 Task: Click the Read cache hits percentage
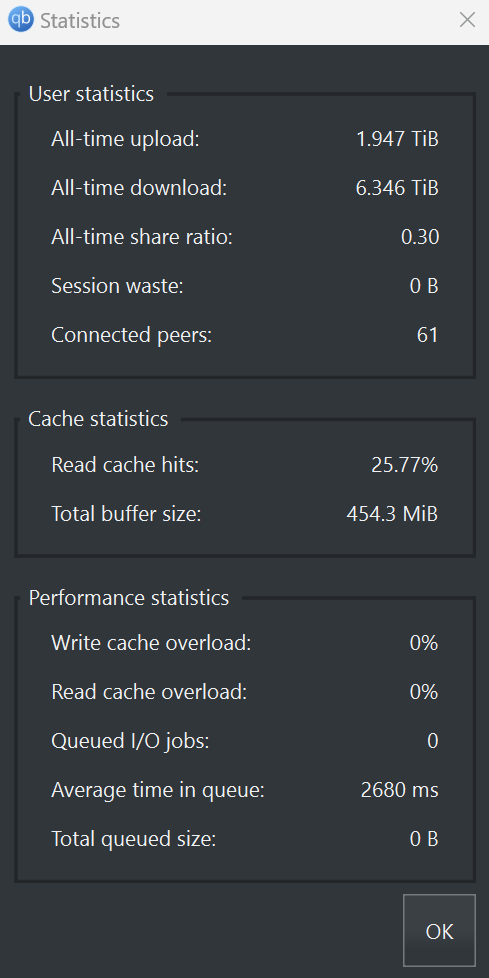coord(405,465)
